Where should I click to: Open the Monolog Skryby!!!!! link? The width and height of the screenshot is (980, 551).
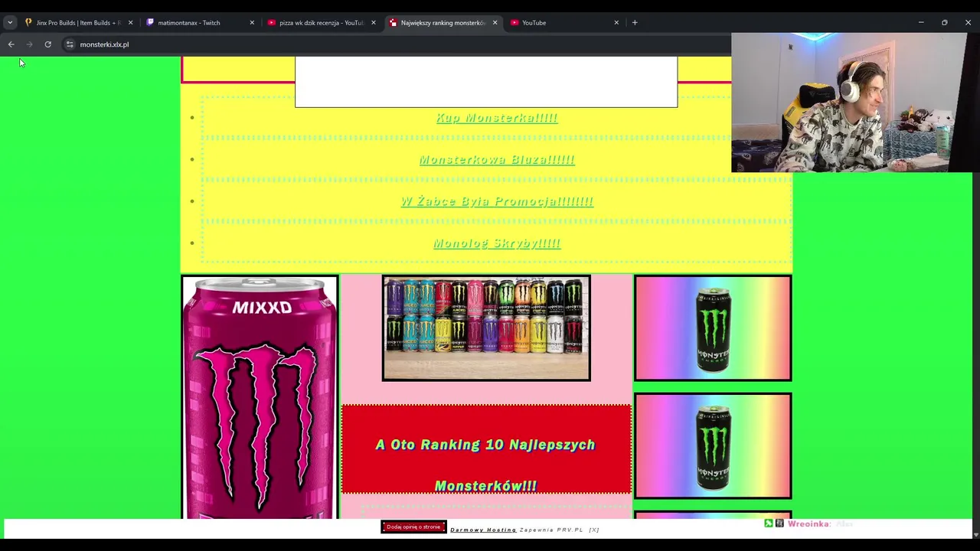497,243
